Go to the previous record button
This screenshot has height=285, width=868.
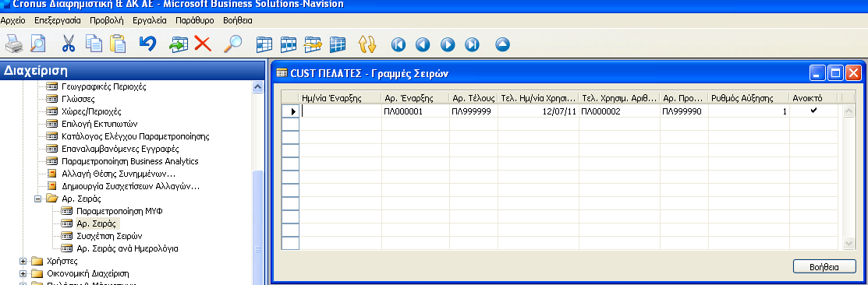click(423, 44)
